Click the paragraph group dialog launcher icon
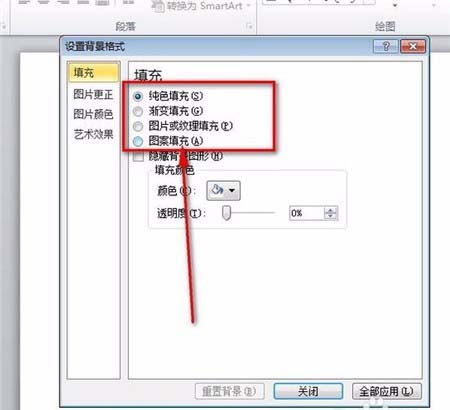This screenshot has width=450, height=410. (x=249, y=26)
